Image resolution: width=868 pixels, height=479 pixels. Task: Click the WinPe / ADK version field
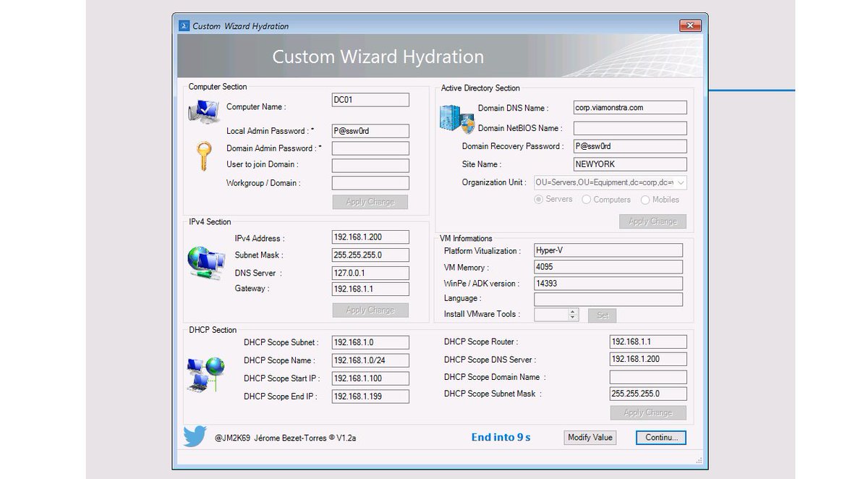point(608,284)
